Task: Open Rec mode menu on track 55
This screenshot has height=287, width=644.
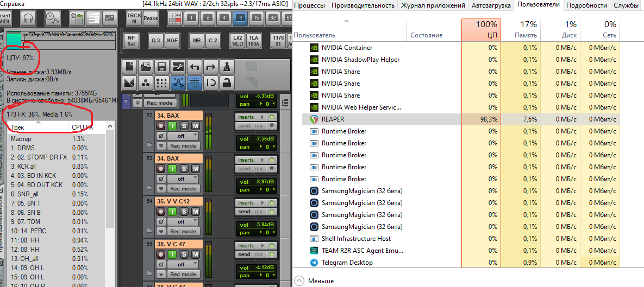Action: (184, 275)
